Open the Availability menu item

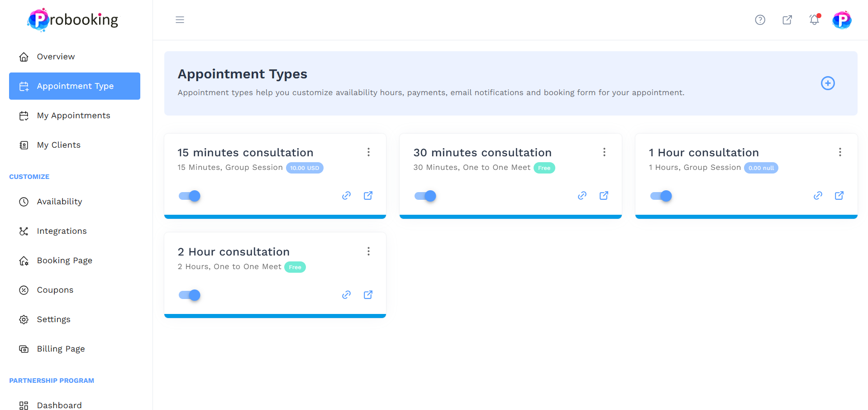[x=59, y=202]
